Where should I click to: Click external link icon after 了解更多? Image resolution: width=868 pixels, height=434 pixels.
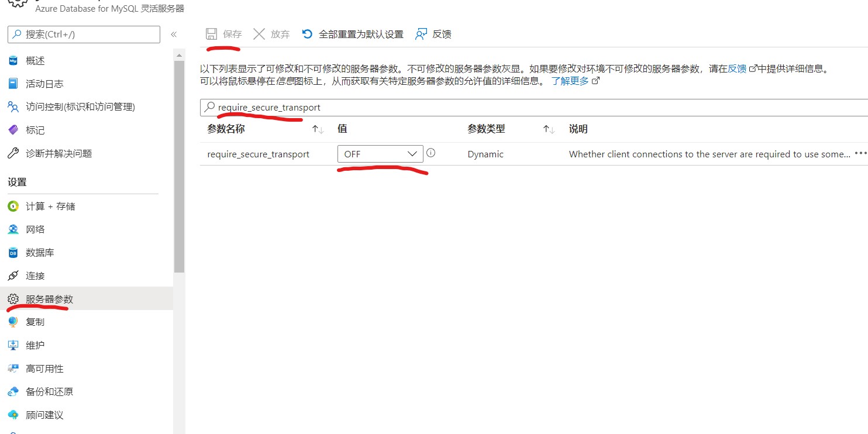[x=596, y=81]
